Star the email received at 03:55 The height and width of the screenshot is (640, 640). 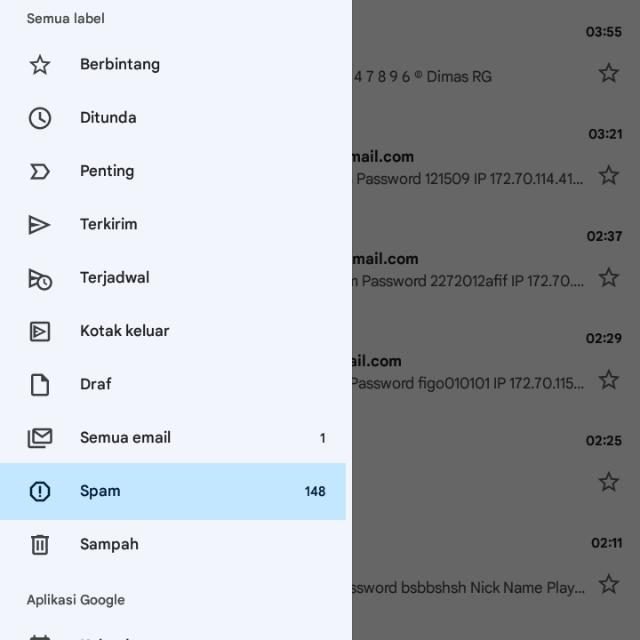[608, 73]
